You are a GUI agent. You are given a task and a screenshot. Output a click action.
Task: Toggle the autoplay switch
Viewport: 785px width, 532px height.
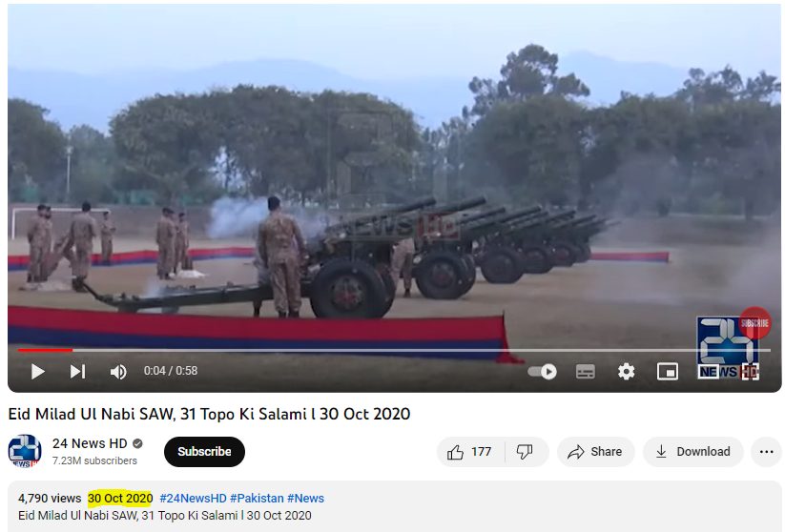point(542,372)
